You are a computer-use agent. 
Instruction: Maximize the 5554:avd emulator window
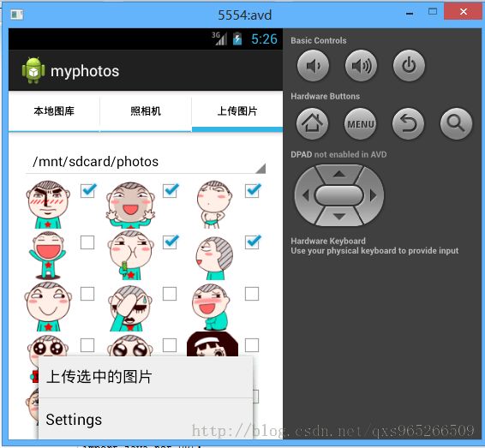coord(433,12)
